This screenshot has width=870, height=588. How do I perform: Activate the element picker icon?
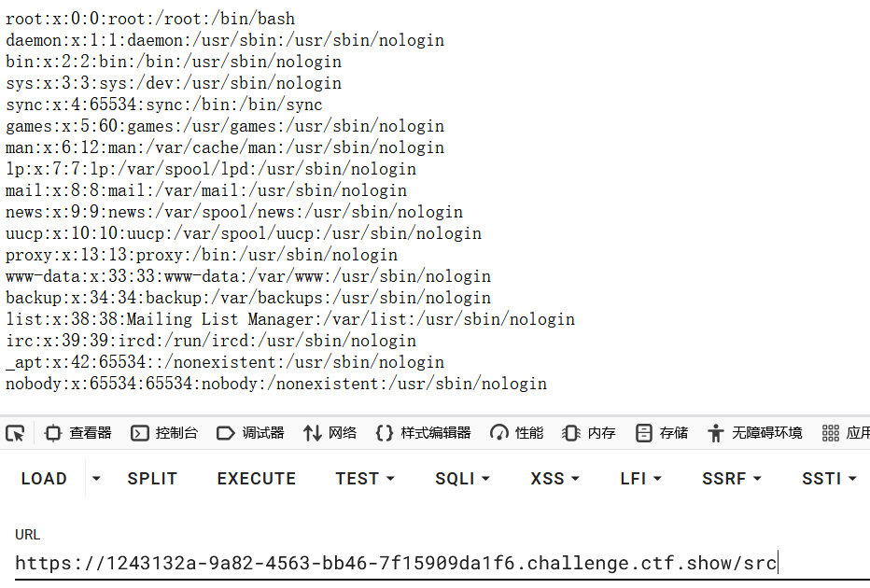[15, 433]
